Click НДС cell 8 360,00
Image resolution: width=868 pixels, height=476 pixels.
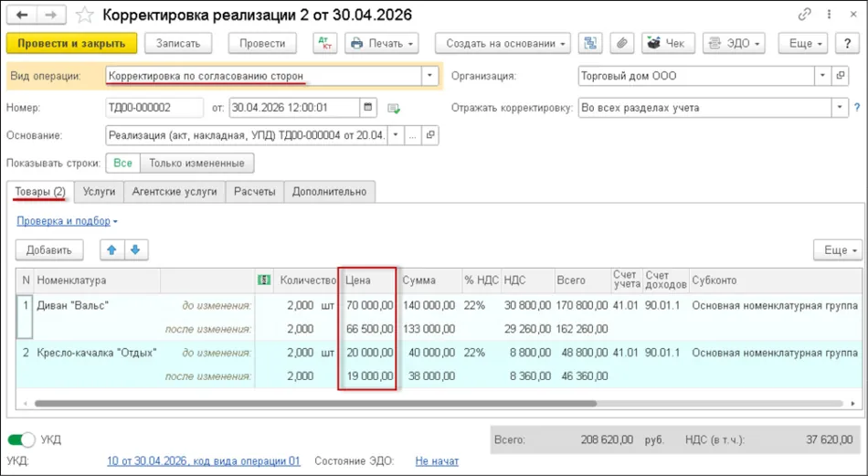527,376
